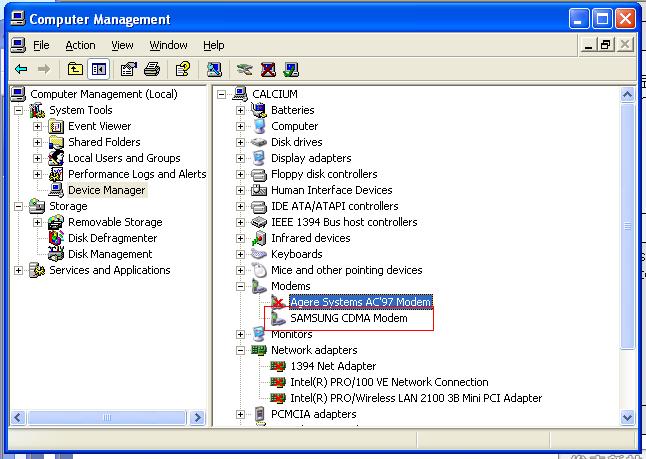Click the Event Viewer icon
This screenshot has height=459, width=646.
[56, 126]
